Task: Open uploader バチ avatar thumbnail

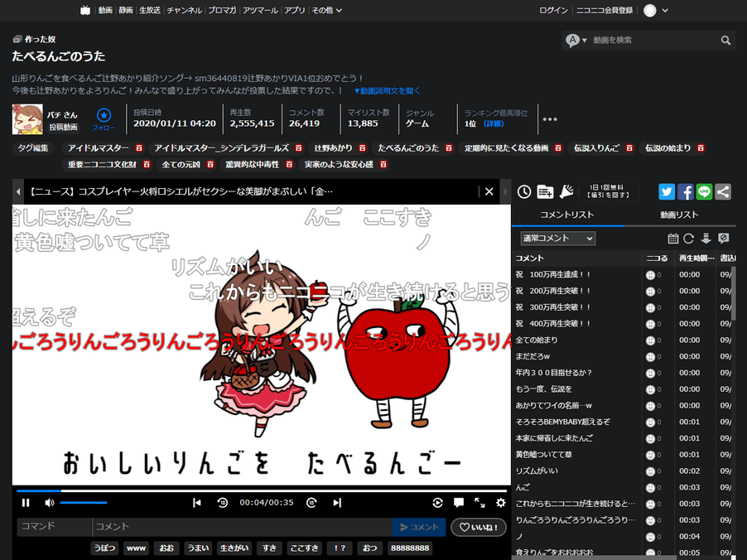Action: pyautogui.click(x=27, y=119)
